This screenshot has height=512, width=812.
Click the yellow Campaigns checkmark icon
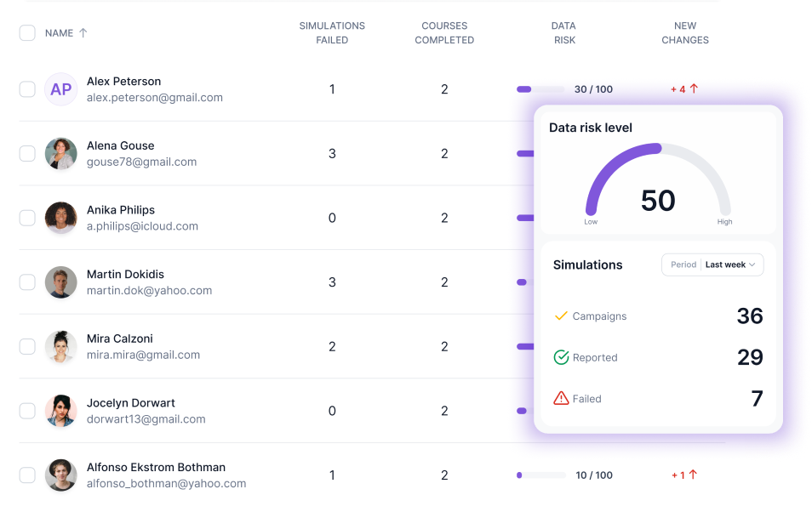pyautogui.click(x=561, y=316)
